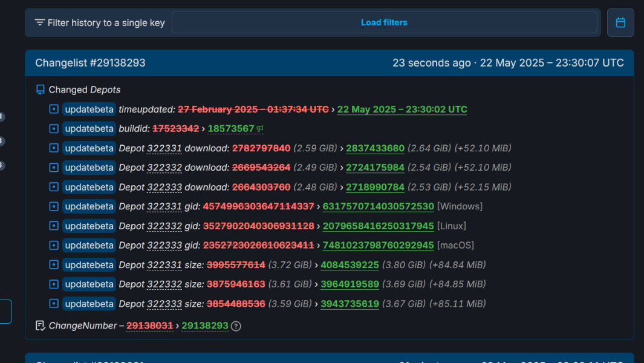Click the flag icon after buildid 18573567

(260, 129)
